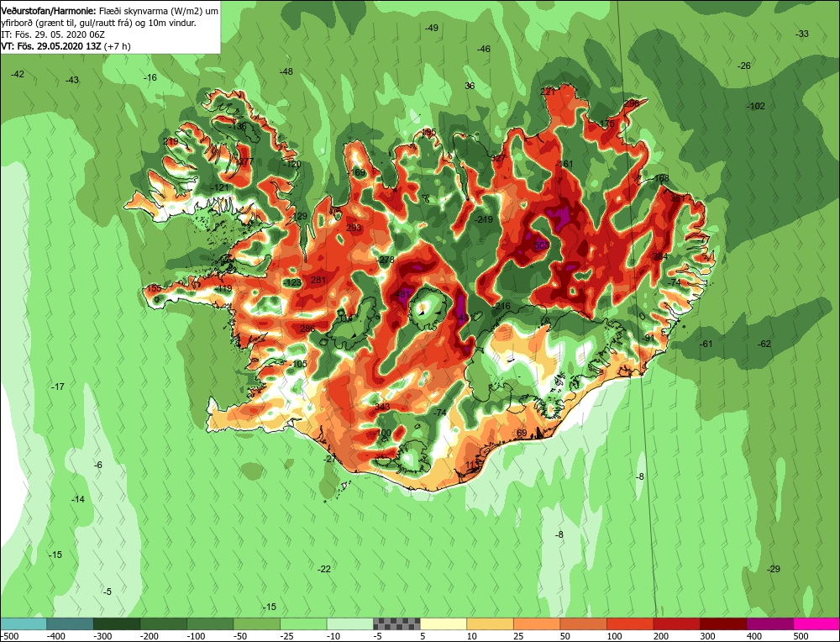
Task: Click the -136 value in the Westfjords
Action: (x=238, y=126)
